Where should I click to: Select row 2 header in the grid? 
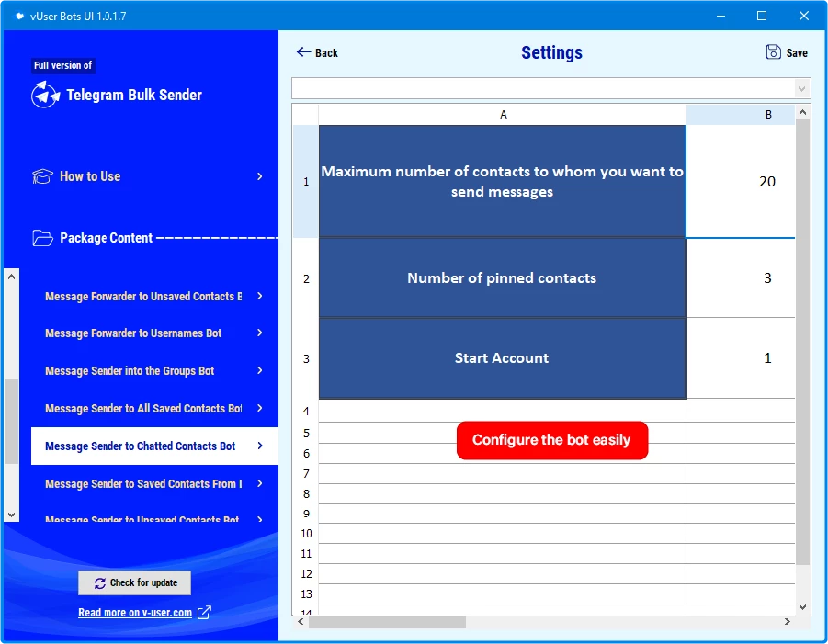306,278
